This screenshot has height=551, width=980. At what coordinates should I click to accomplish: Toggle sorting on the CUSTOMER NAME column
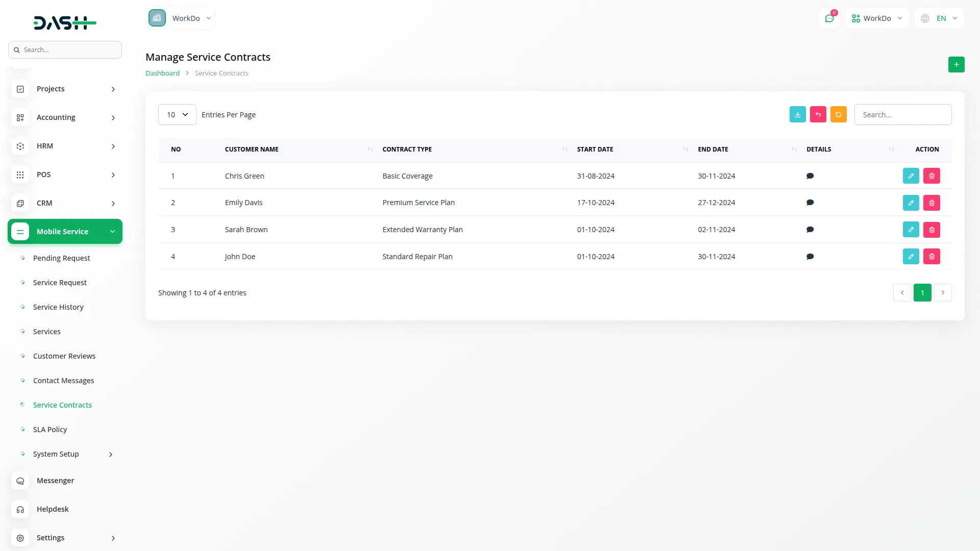[370, 149]
